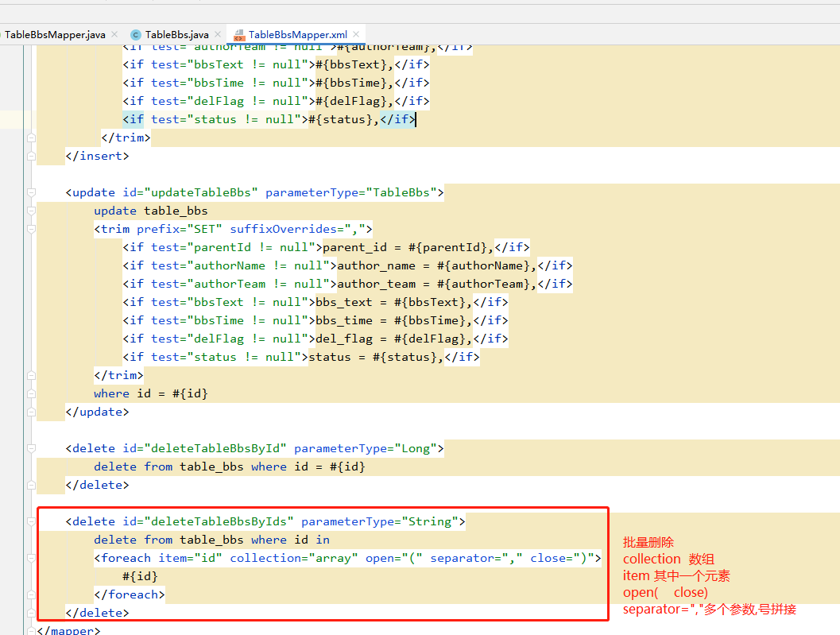The height and width of the screenshot is (635, 840).
Task: Collapse fold marker beside </update>
Action: tap(31, 412)
